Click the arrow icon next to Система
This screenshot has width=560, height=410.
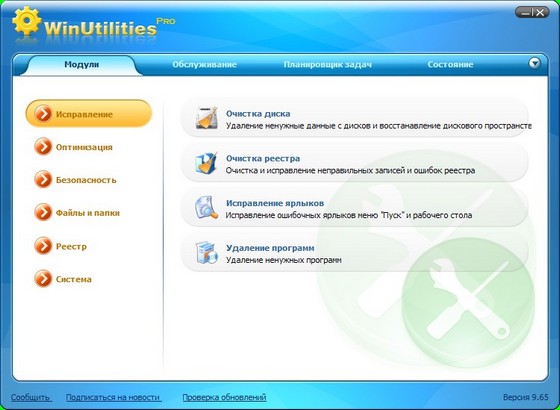[43, 279]
